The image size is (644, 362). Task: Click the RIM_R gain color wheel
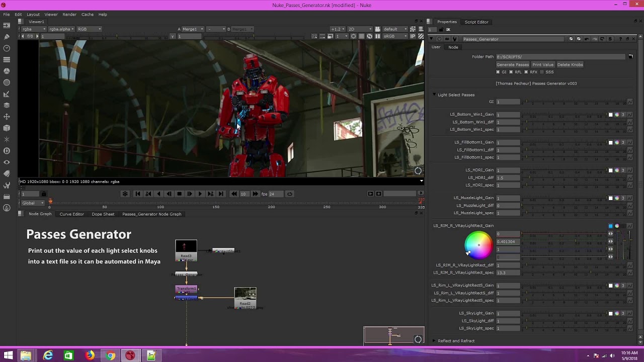(478, 245)
